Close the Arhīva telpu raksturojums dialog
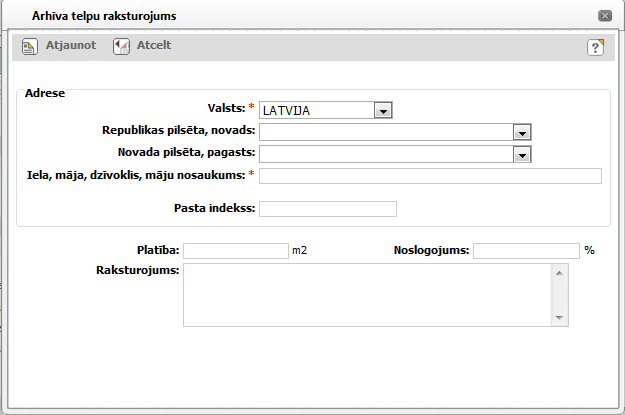Image resolution: width=625 pixels, height=415 pixels. tap(604, 16)
